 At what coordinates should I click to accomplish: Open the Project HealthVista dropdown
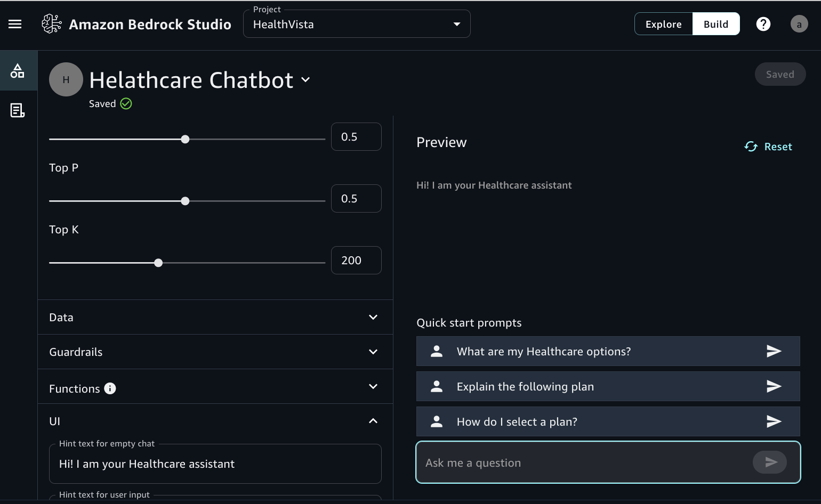coord(357,24)
